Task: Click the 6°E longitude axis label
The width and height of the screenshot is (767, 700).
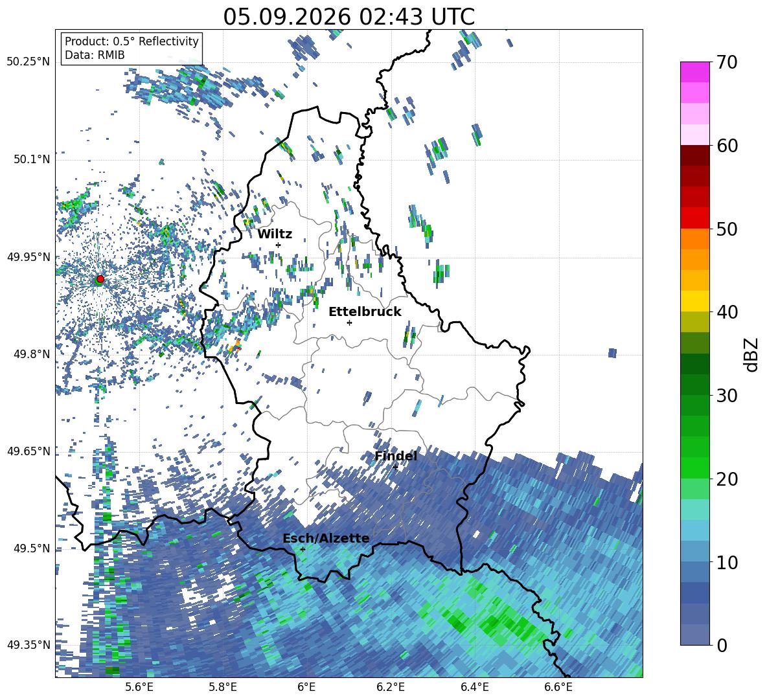Action: point(306,687)
